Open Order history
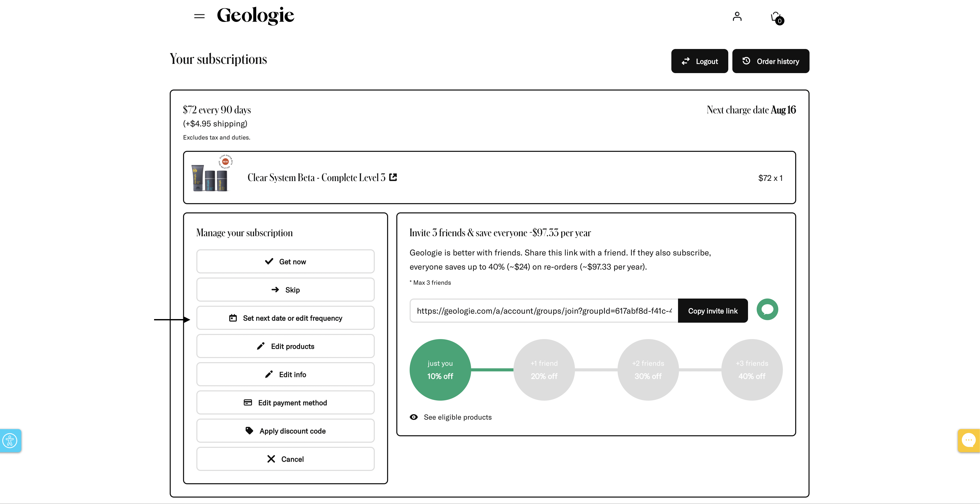The width and height of the screenshot is (980, 504). coord(770,61)
